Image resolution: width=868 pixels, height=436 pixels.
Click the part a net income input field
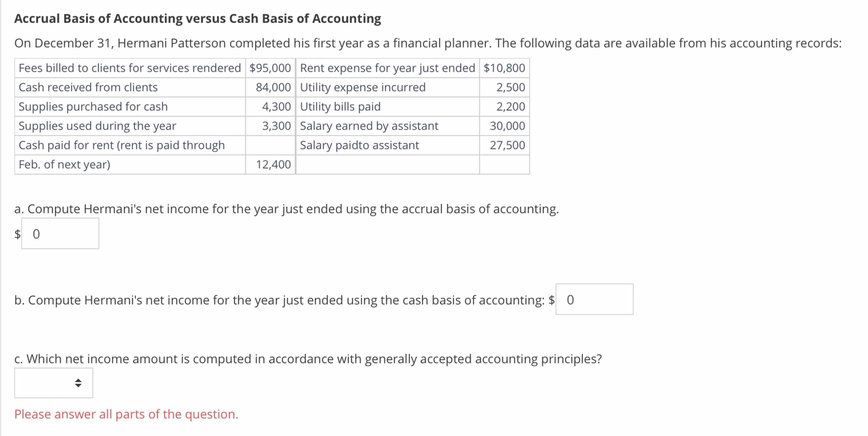pos(60,233)
